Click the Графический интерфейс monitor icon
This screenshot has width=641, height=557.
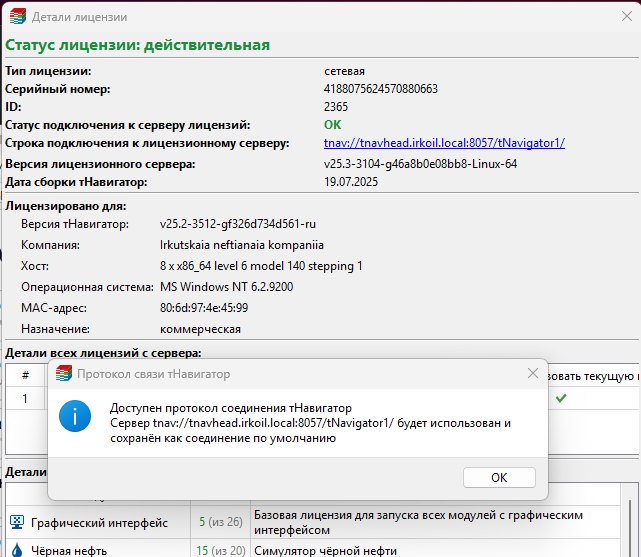point(17,522)
